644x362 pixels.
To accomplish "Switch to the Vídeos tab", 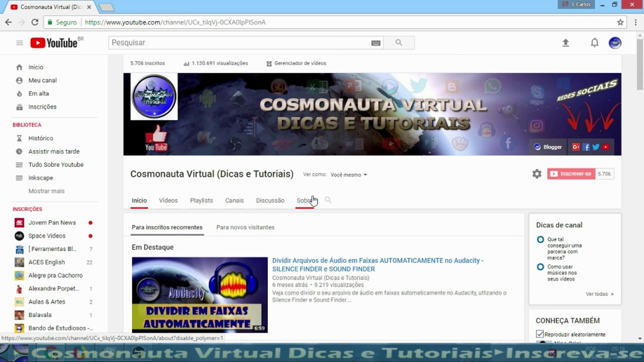I will click(168, 201).
